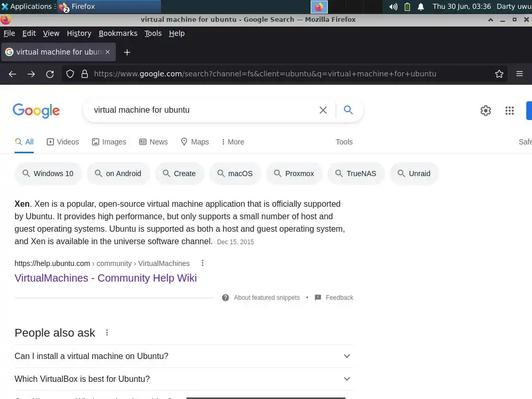Expand 'Which VirtualBox is best for Ubuntu?'

[x=183, y=379]
